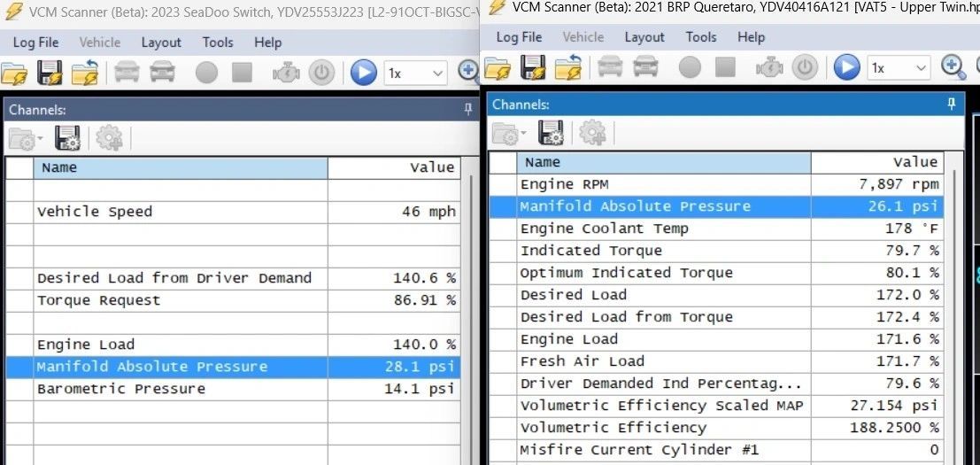
Task: Click save channel config icon in SeaDoo Switch Channels
Action: (x=67, y=138)
